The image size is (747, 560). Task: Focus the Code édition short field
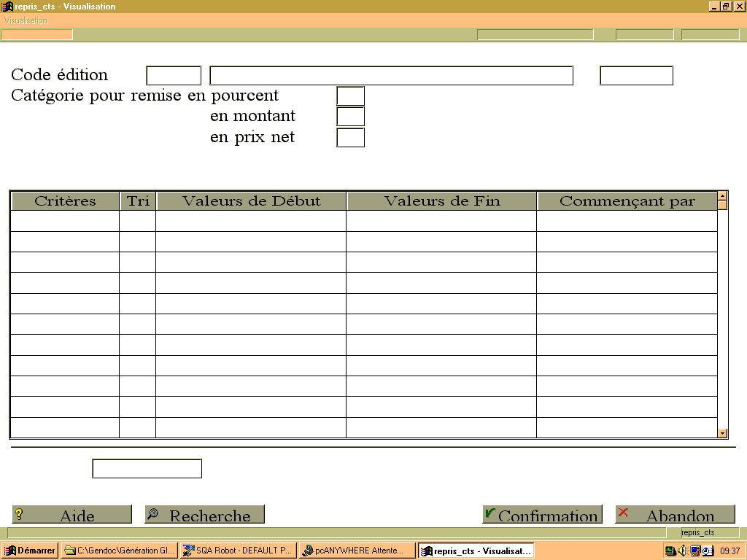click(x=174, y=76)
